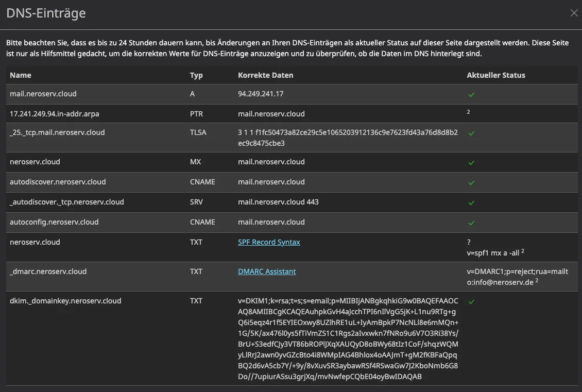Click the 'MX' type cell

[195, 161]
